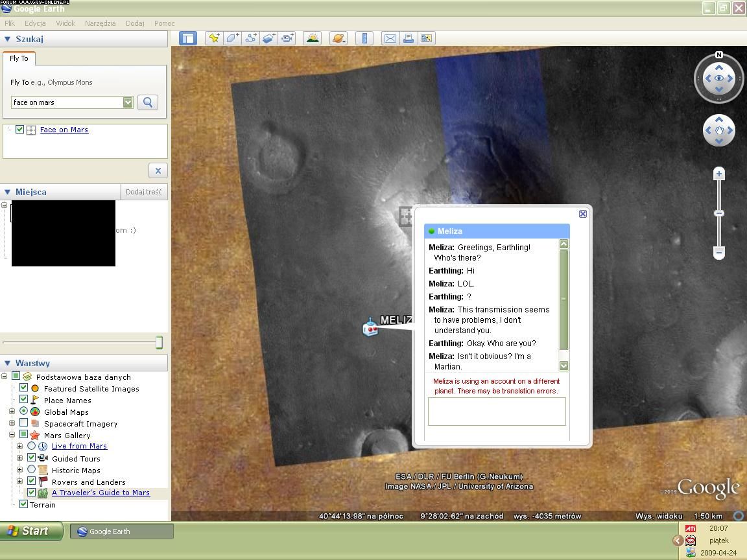This screenshot has height=560, width=747.
Task: Click the eye icon in look joystick
Action: [719, 78]
